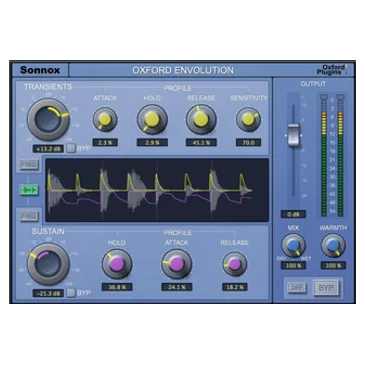
Task: Click the Sustain Attack knob
Action: coord(177,264)
